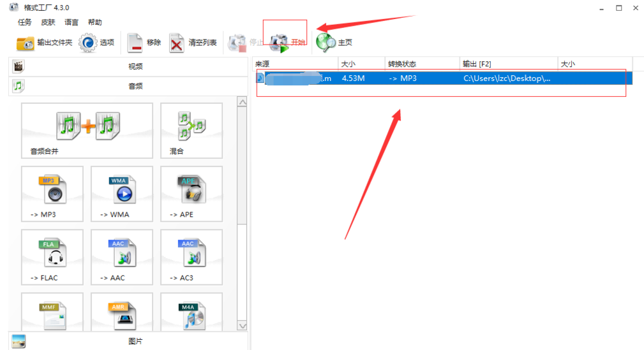Open the 任务 menu

coord(25,22)
